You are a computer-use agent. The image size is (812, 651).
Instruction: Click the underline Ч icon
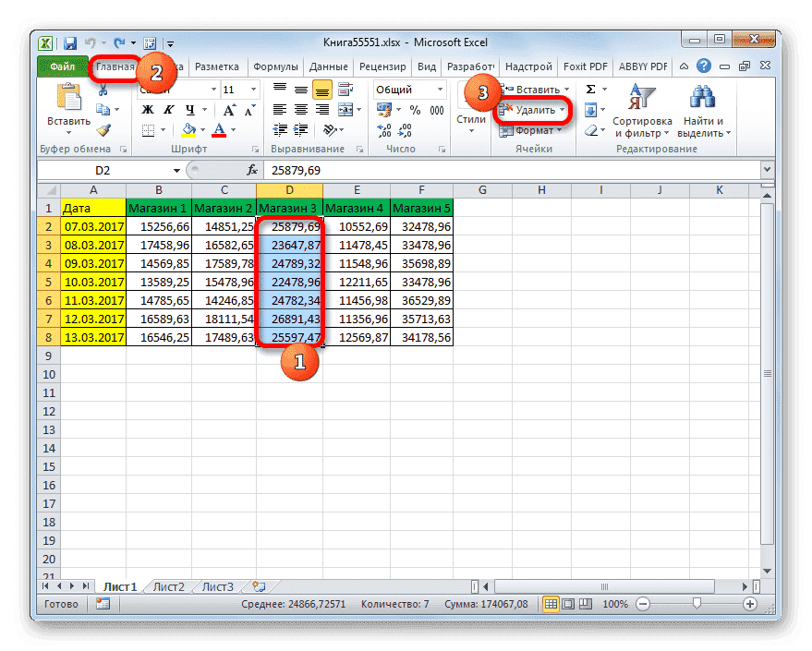point(191,109)
